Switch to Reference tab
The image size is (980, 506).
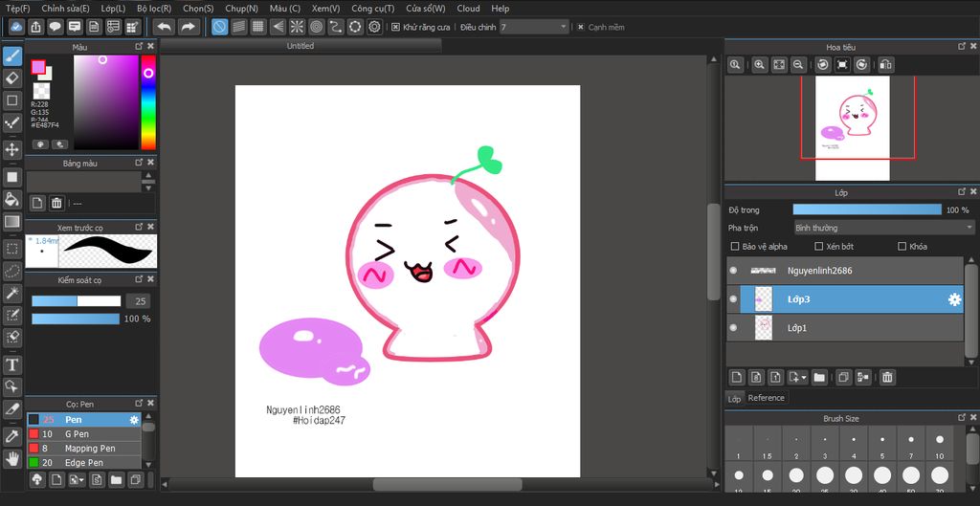point(766,398)
